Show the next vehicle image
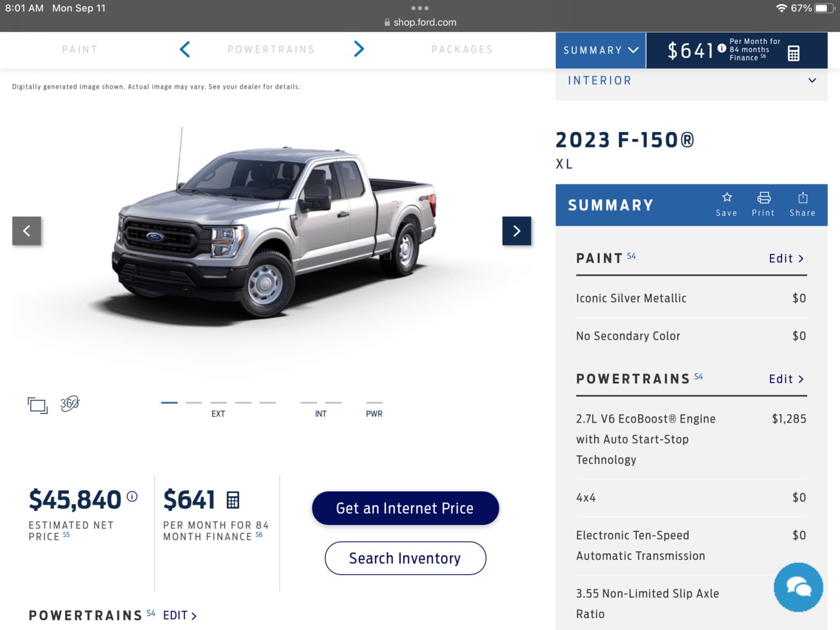The height and width of the screenshot is (630, 840). point(516,231)
